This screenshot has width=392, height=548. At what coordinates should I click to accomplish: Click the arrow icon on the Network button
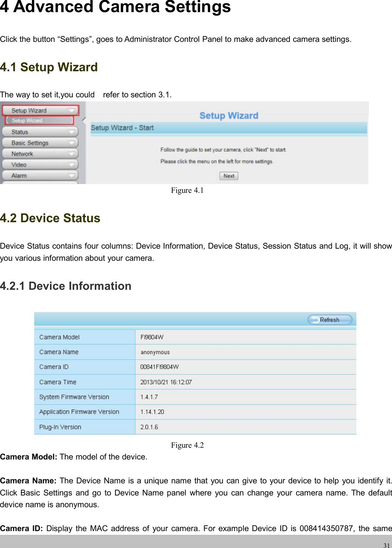point(72,154)
